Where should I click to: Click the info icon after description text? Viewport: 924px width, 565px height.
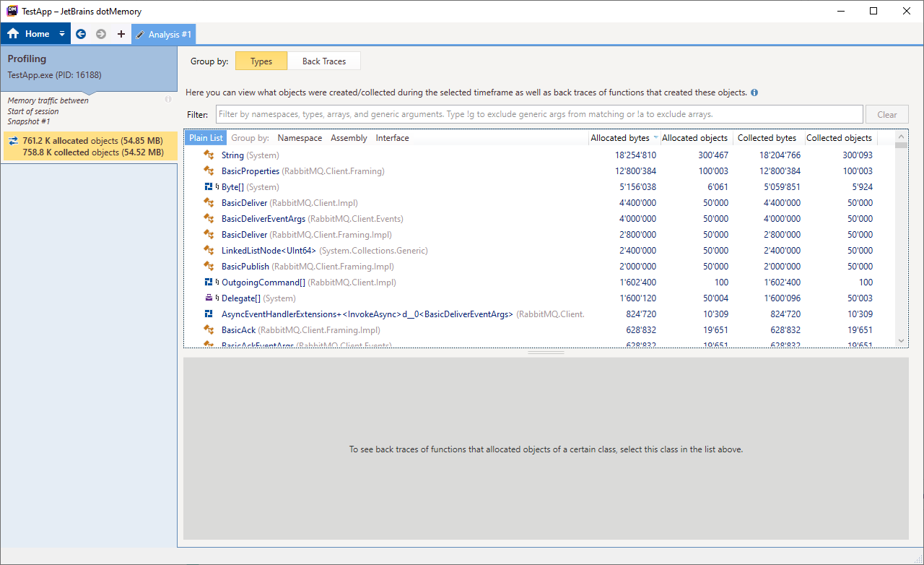754,93
